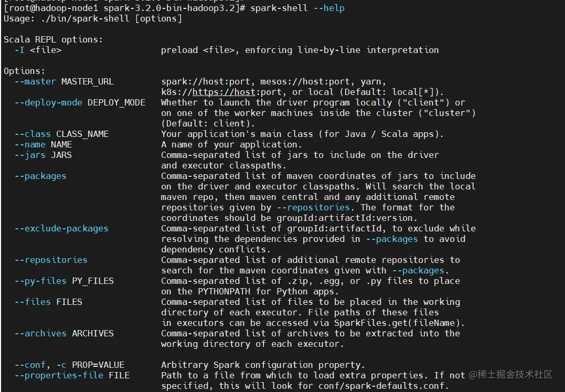
Task: Click the --master option text
Action: click(x=35, y=82)
